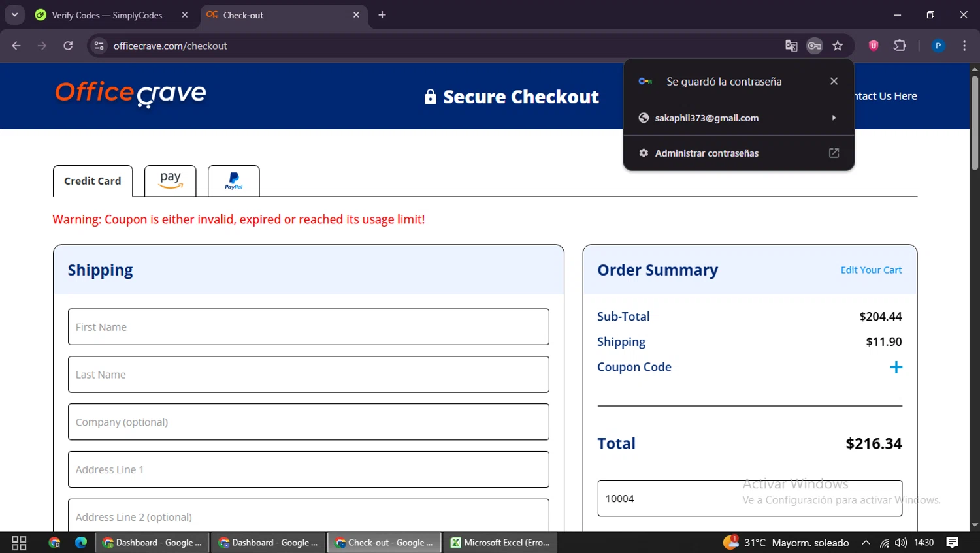Select the Amazon Pay payment tab
Viewport: 980px width, 553px height.
pyautogui.click(x=171, y=181)
